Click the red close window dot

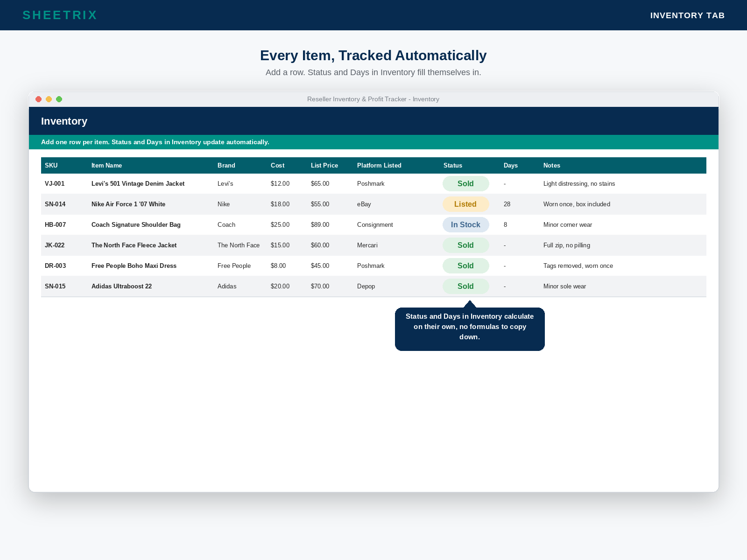[39, 99]
